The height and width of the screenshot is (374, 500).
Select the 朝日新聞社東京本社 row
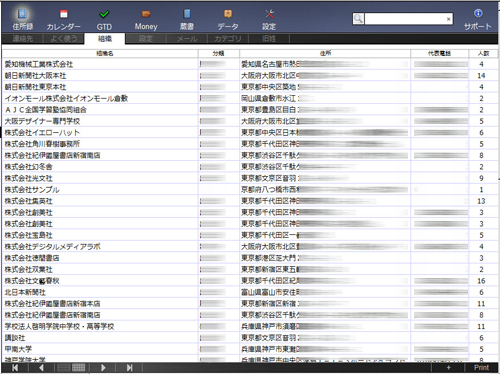tap(250, 87)
